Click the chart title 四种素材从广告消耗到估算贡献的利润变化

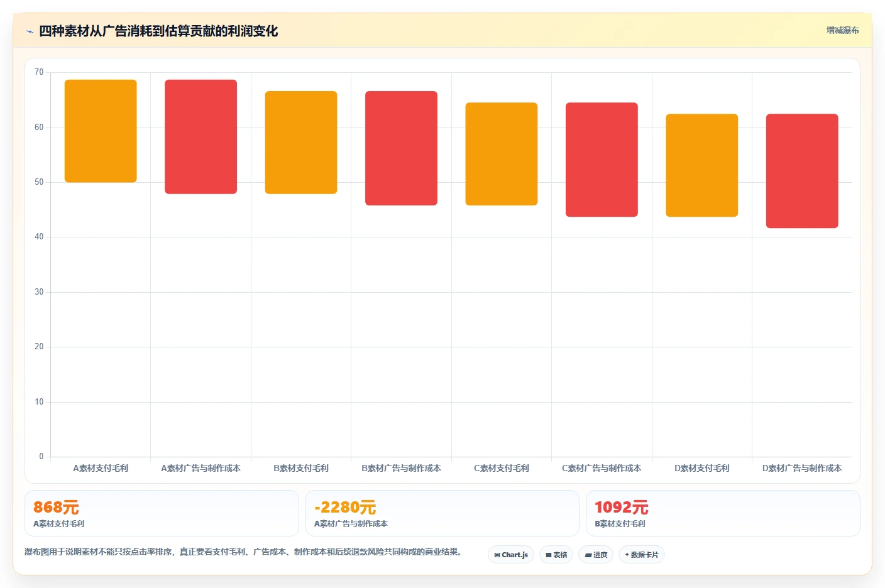coord(158,31)
